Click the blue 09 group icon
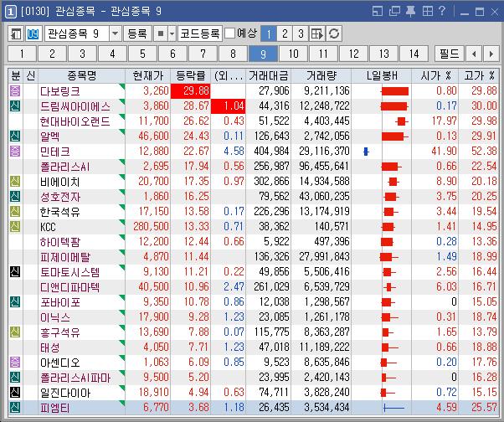 (33, 33)
